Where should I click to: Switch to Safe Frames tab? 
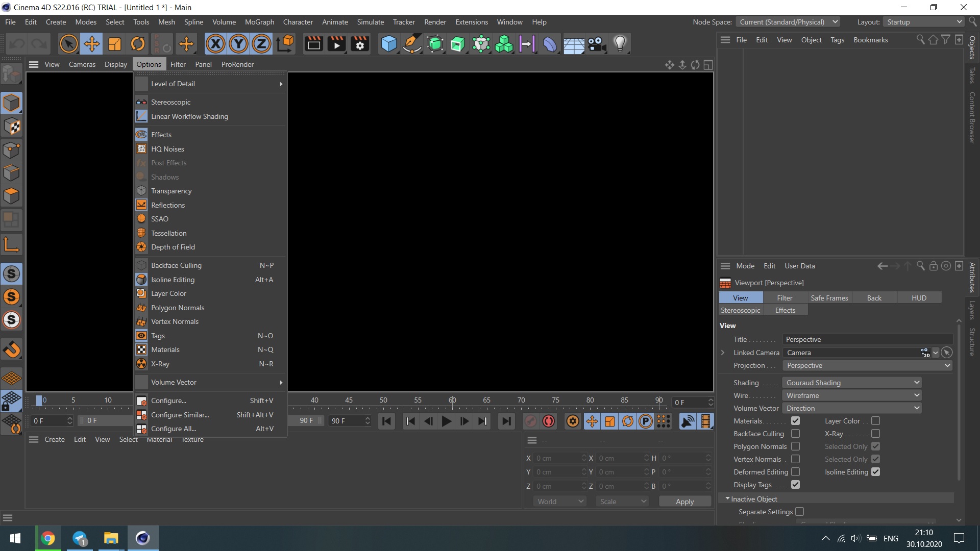829,298
